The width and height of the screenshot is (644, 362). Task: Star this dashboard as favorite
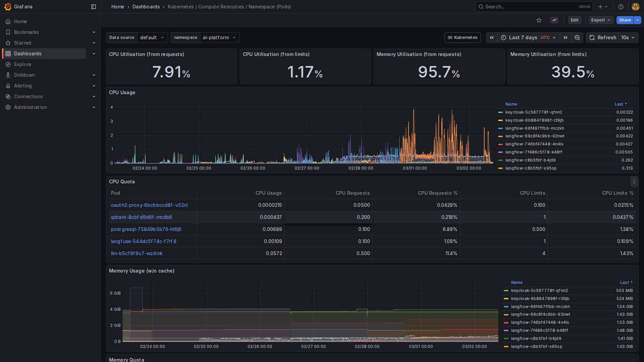click(x=539, y=20)
